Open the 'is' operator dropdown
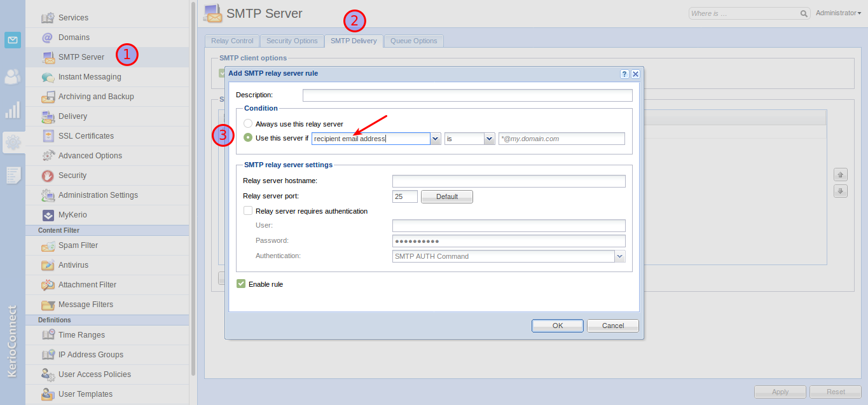The width and height of the screenshot is (868, 405). (489, 139)
